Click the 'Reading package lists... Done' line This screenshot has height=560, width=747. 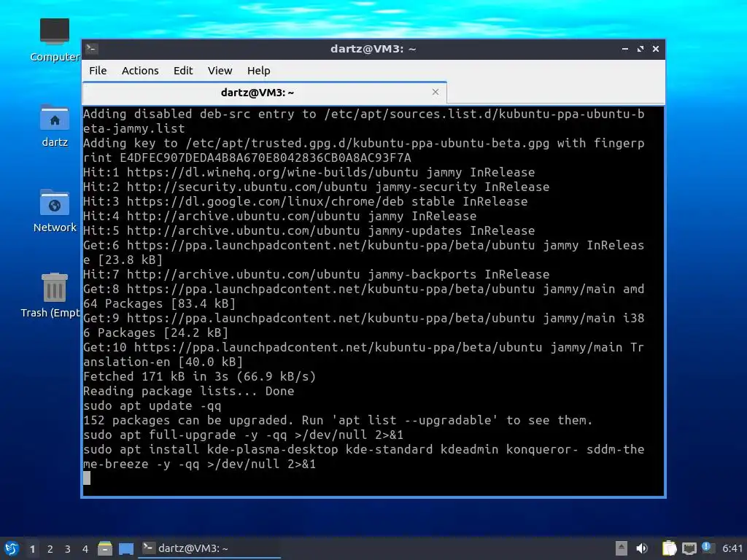point(189,392)
